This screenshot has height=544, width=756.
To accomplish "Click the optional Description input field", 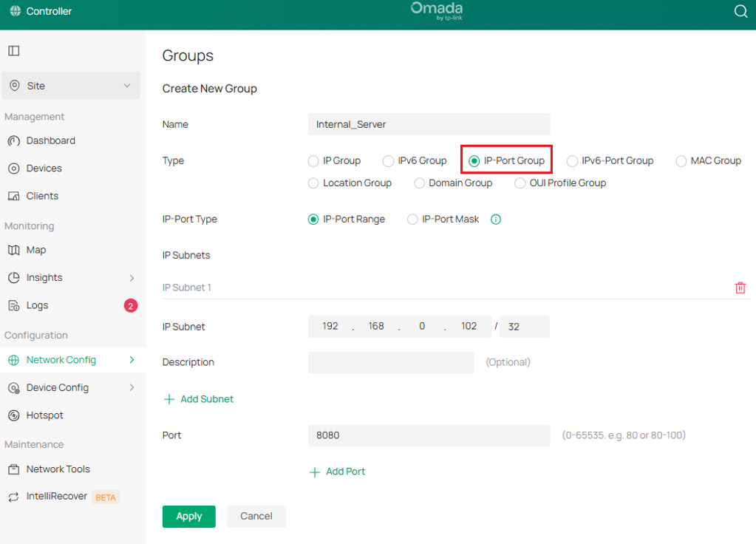I will click(x=391, y=363).
